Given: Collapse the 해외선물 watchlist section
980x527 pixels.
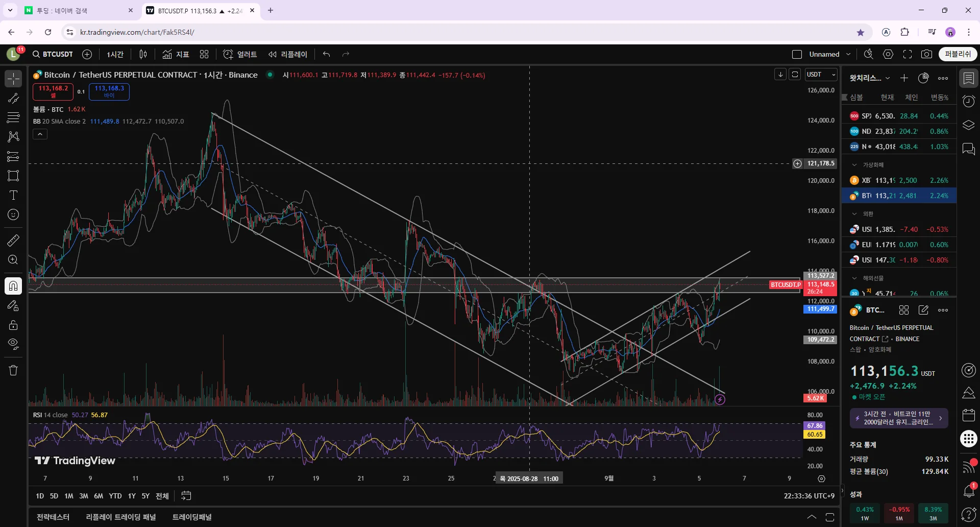Looking at the screenshot, I should tap(854, 278).
